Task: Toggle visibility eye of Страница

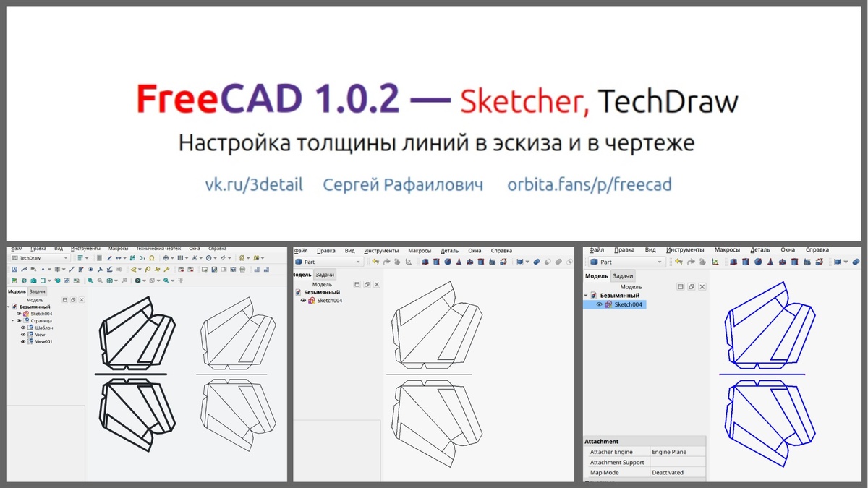Action: (x=19, y=320)
